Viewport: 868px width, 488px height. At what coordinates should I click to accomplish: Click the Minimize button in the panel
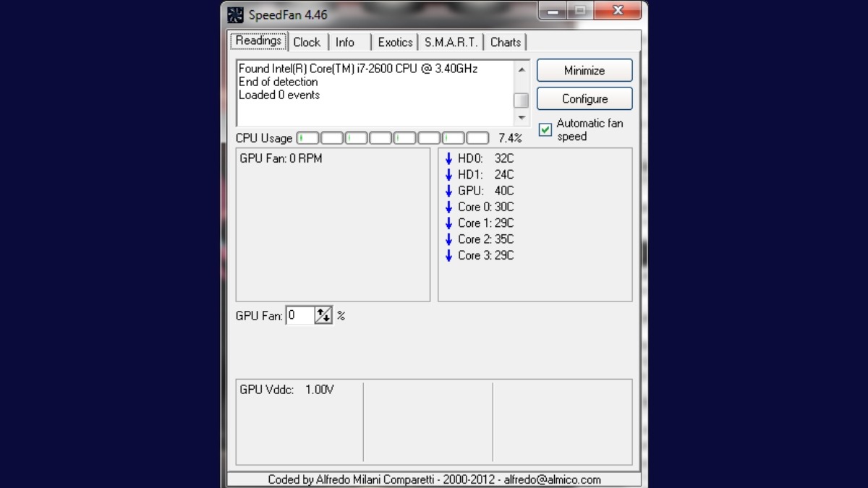click(584, 70)
